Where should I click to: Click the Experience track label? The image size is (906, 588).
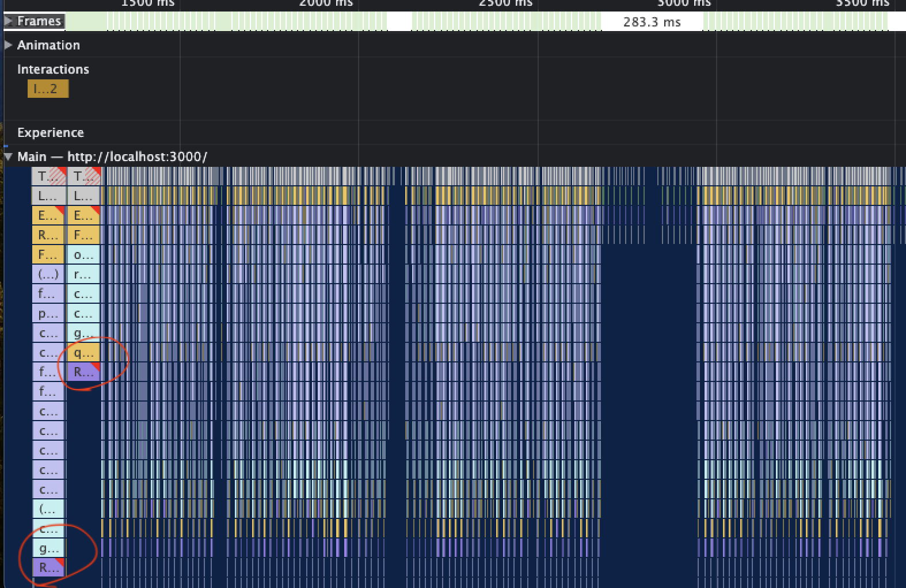click(51, 132)
